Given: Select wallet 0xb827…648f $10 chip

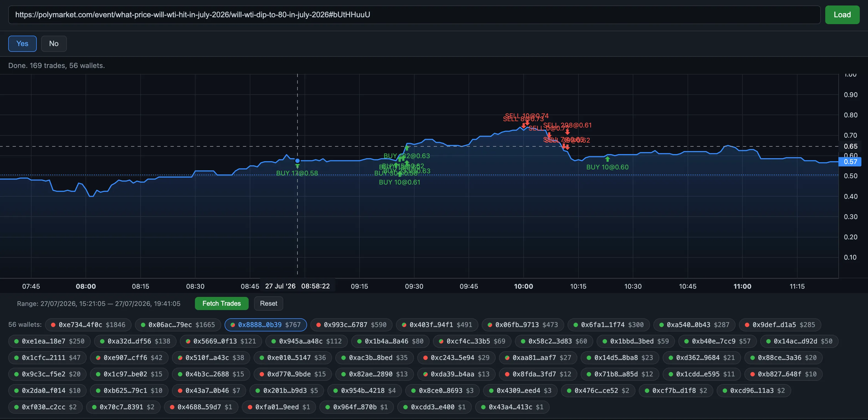Looking at the screenshot, I should coord(784,374).
